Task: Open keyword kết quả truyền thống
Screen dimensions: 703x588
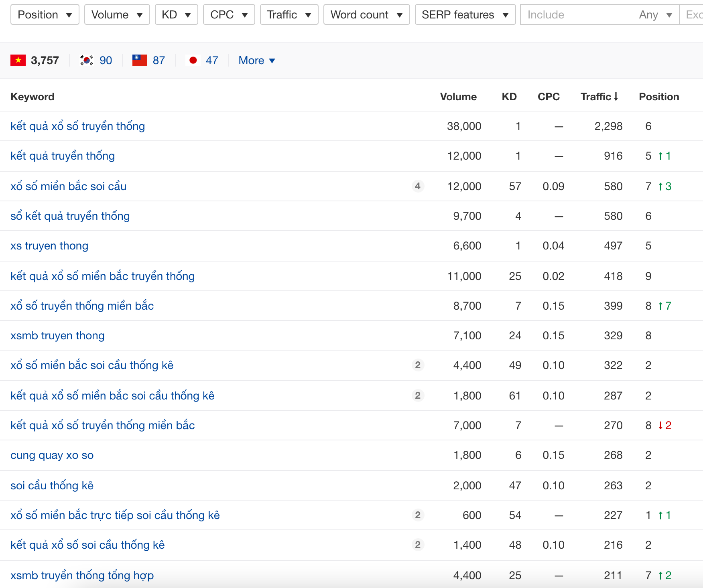Action: pyautogui.click(x=63, y=156)
